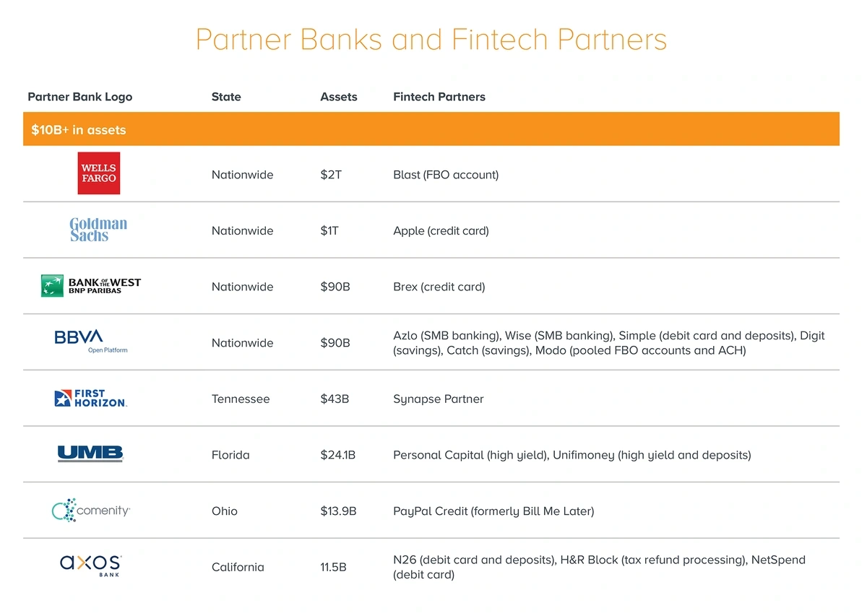
Task: Click the Goldman Sachs logo
Action: tap(98, 230)
